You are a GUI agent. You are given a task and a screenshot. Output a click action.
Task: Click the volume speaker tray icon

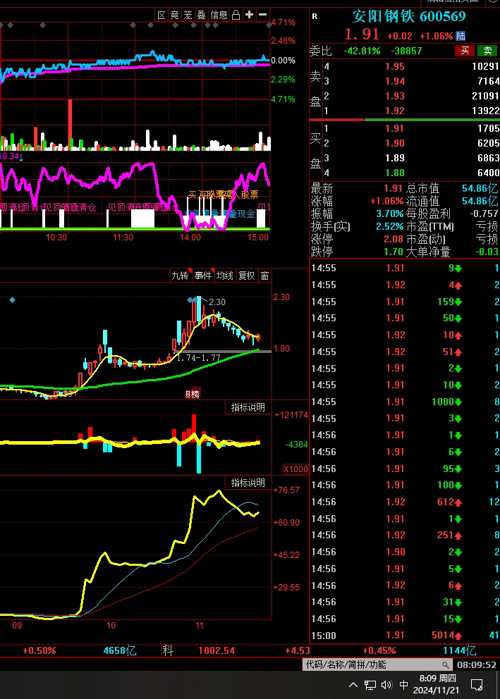point(386,685)
